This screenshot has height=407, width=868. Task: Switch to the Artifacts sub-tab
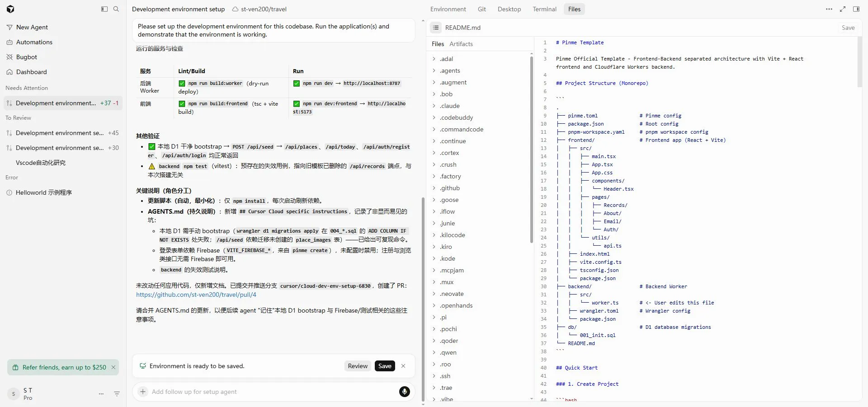(461, 44)
